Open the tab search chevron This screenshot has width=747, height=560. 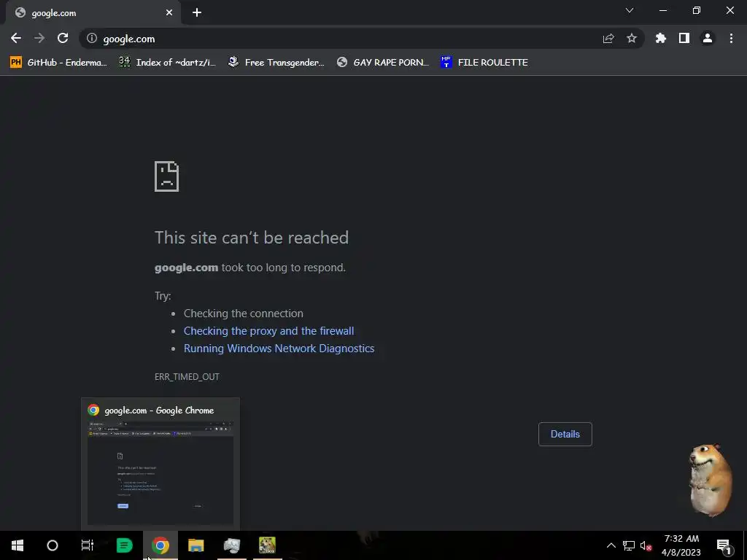(x=630, y=10)
